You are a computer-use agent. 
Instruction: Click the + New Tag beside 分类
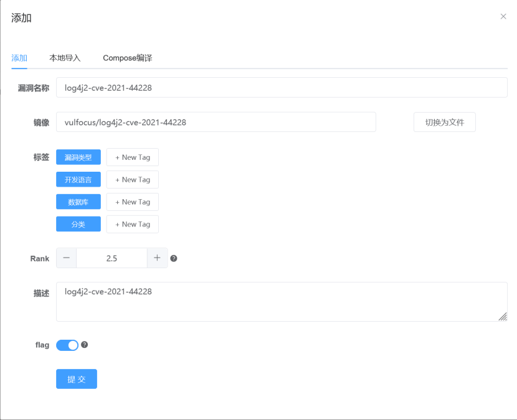tap(132, 224)
